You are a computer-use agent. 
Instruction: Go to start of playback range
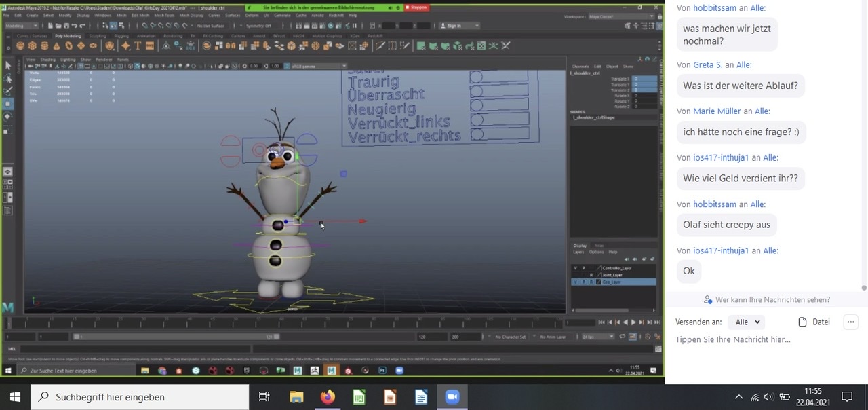601,322
